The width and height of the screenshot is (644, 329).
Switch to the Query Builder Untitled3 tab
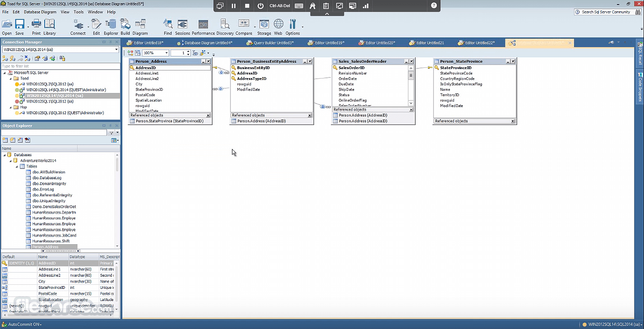pos(270,43)
